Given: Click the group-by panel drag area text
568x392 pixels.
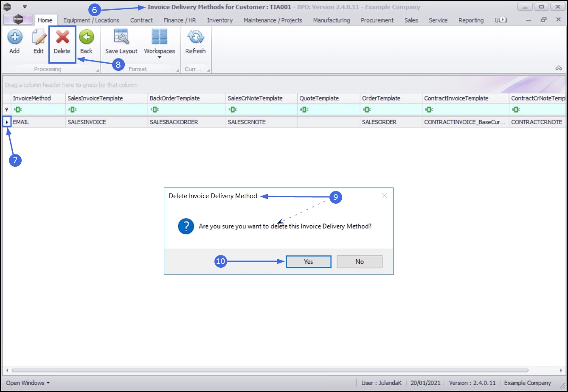Looking at the screenshot, I should 71,85.
